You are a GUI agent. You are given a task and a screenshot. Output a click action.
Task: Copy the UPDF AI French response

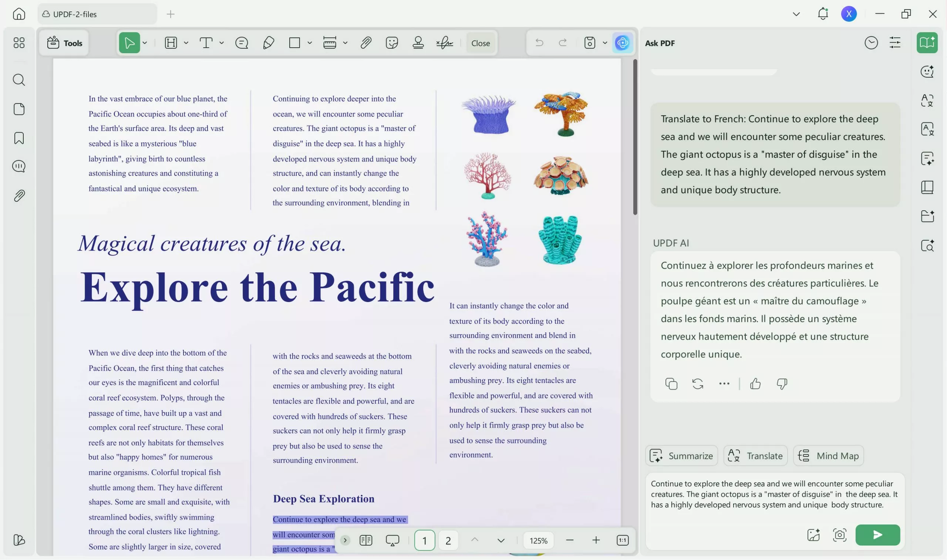click(x=671, y=384)
